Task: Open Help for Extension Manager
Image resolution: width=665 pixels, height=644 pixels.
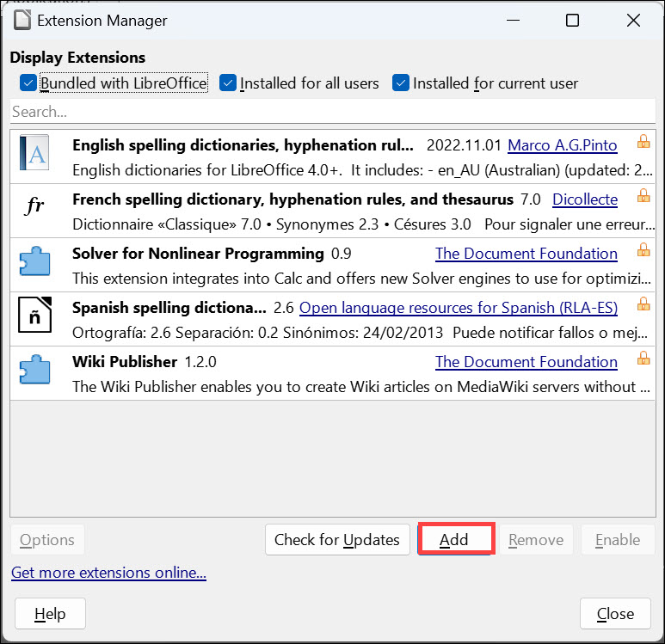Action: click(x=50, y=614)
